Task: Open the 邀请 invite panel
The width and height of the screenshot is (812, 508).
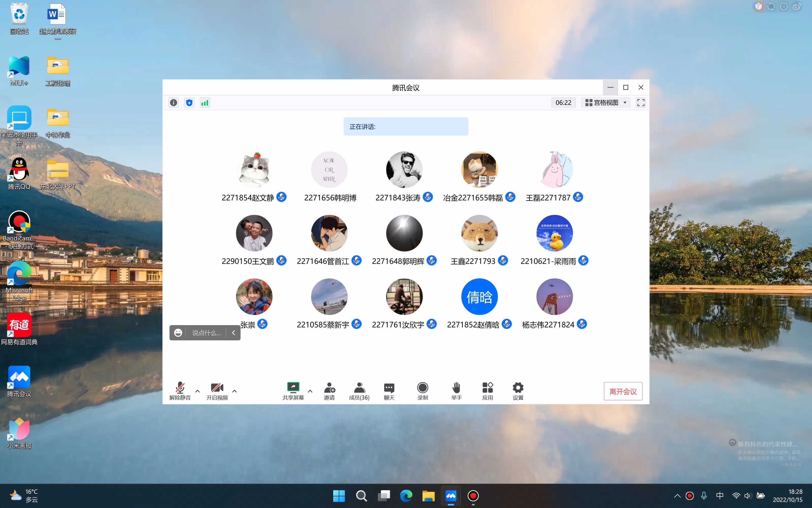Action: coord(330,391)
